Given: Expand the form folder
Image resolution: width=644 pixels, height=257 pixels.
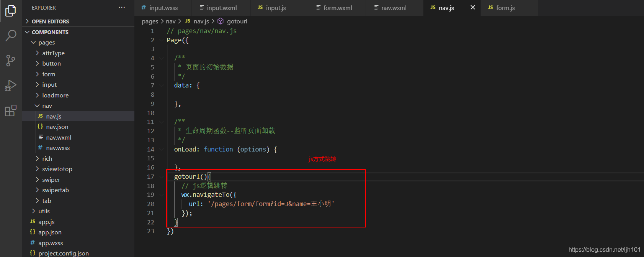Looking at the screenshot, I should pyautogui.click(x=78, y=74).
